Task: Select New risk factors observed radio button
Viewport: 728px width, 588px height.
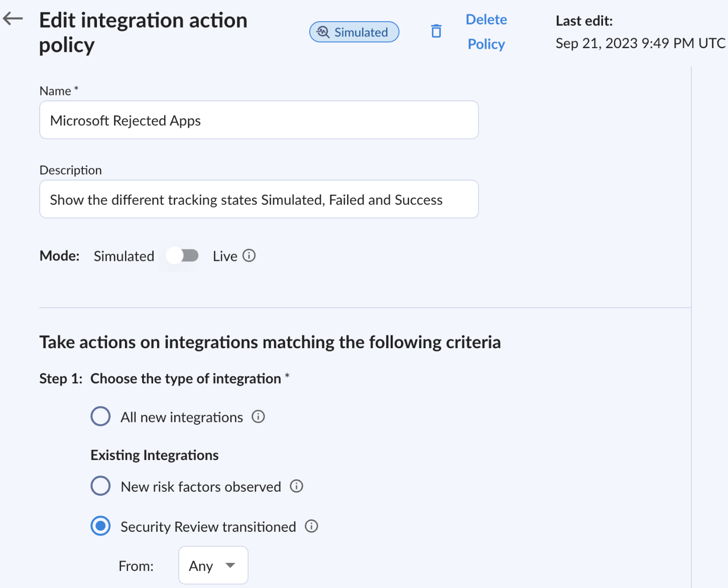Action: [x=100, y=486]
